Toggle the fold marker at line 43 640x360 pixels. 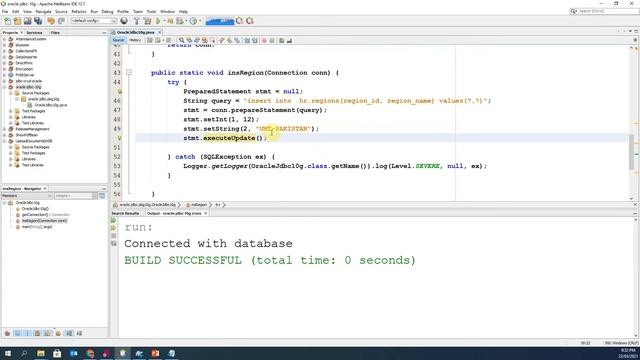[129, 73]
